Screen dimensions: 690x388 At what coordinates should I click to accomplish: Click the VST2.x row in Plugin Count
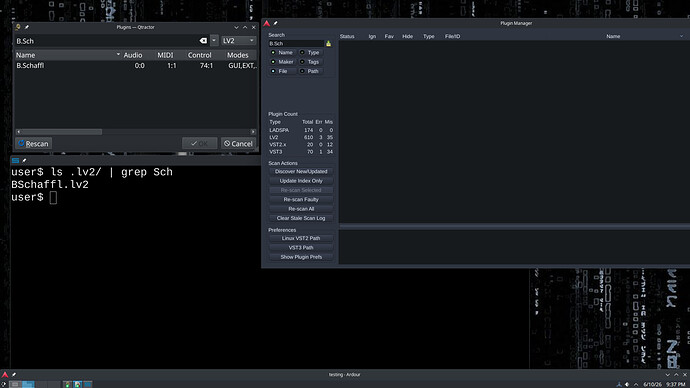coord(301,144)
